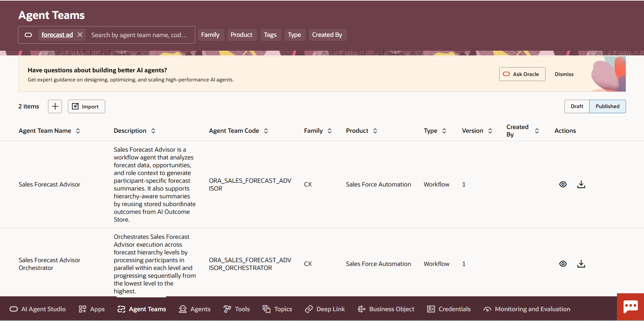Open the Deep Link section

click(x=325, y=309)
